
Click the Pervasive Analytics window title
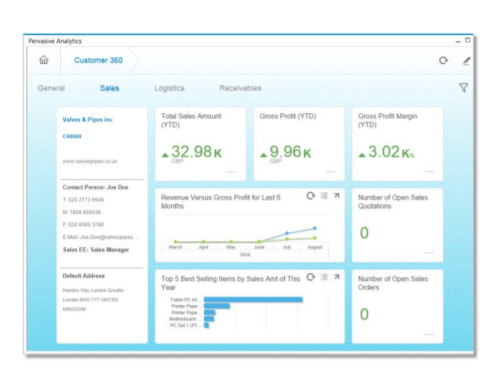pos(55,41)
